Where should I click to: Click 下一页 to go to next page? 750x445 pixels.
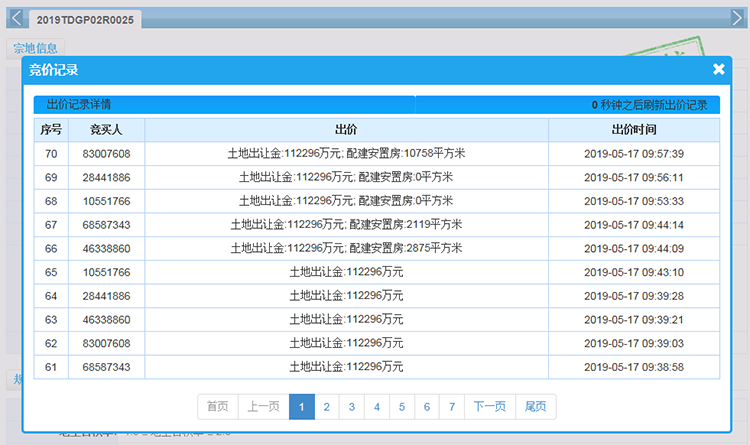[491, 407]
